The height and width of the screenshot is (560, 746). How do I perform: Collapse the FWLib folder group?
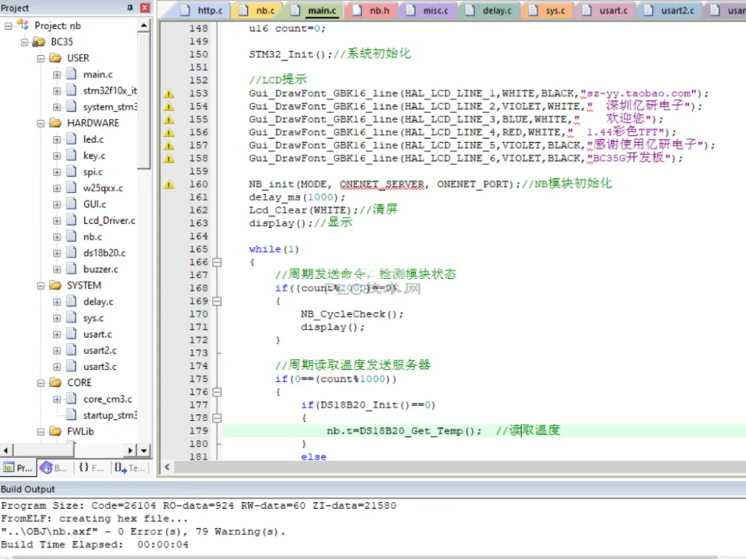41,432
